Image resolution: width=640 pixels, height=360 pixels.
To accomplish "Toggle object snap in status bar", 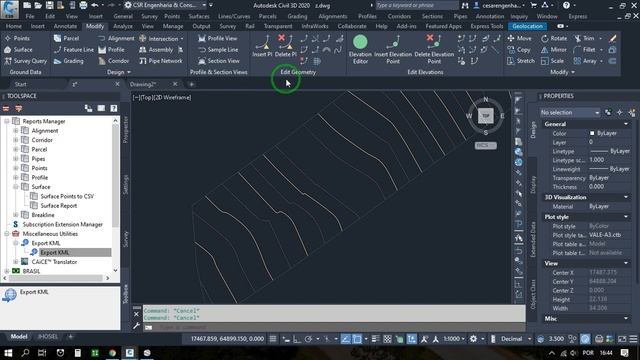I will point(357,339).
